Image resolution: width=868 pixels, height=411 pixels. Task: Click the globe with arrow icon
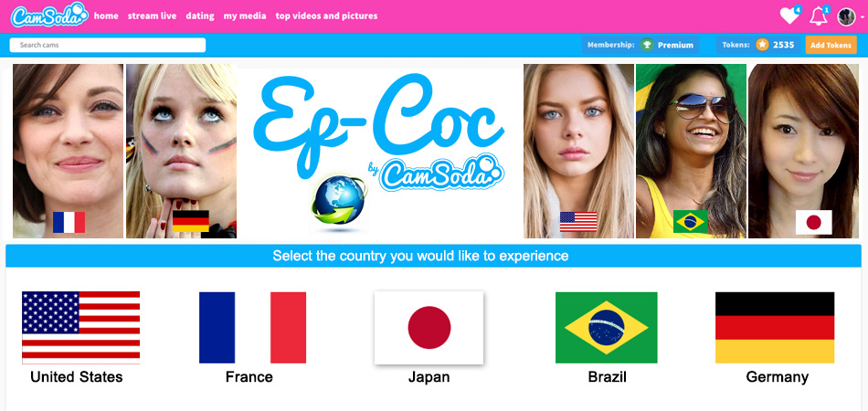[x=339, y=200]
